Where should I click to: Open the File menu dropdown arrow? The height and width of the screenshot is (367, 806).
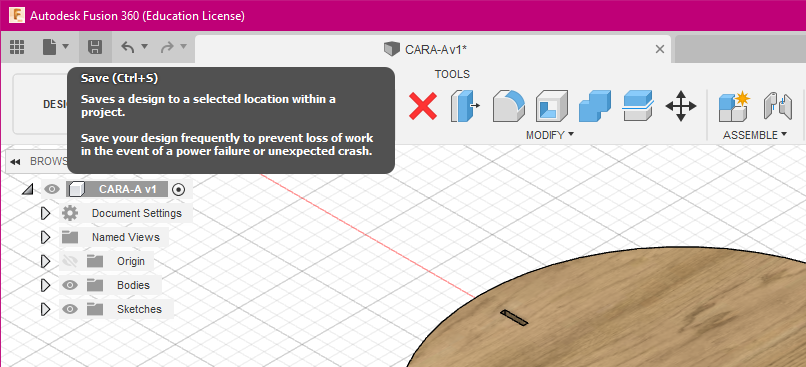click(x=65, y=47)
